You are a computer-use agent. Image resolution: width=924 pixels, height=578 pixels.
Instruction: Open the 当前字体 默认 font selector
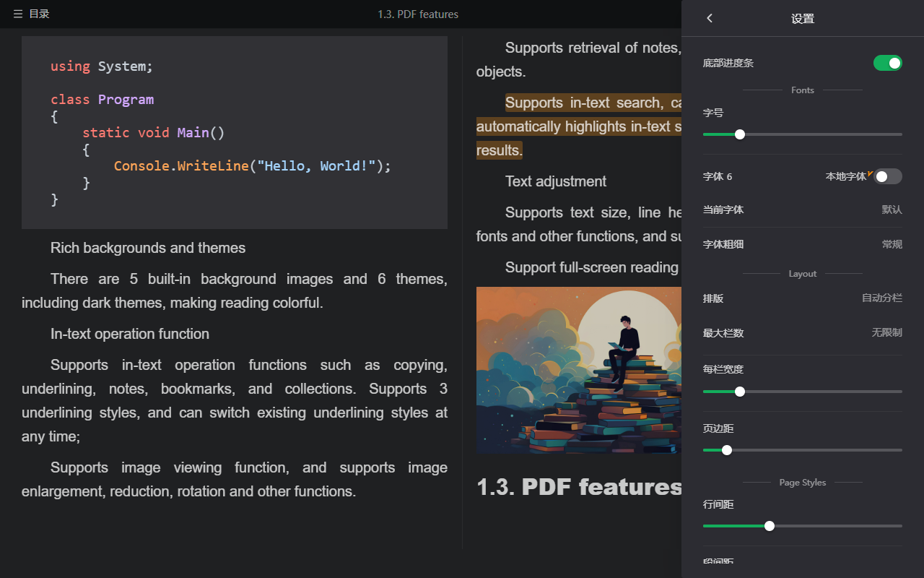892,210
